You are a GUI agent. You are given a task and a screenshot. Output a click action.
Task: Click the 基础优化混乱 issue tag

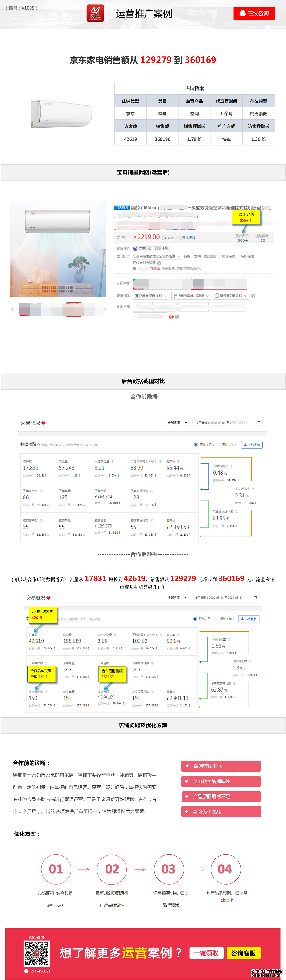(x=221, y=812)
